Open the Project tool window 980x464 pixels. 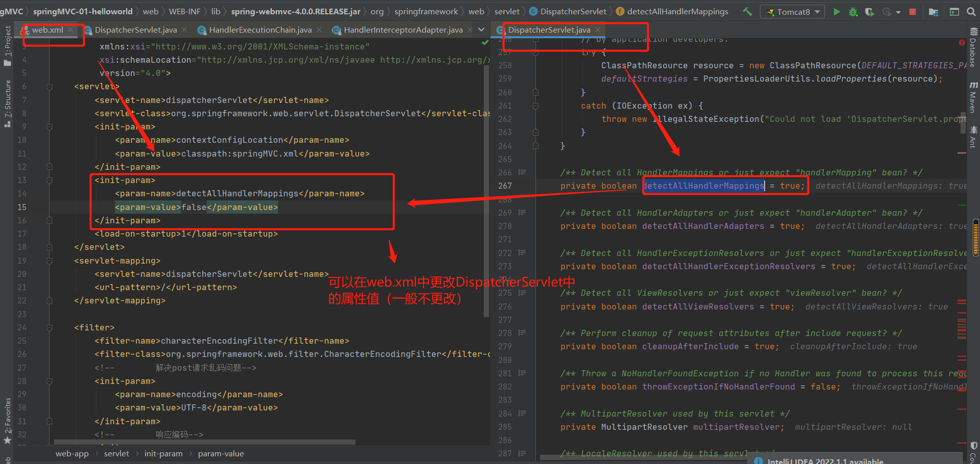[x=7, y=46]
